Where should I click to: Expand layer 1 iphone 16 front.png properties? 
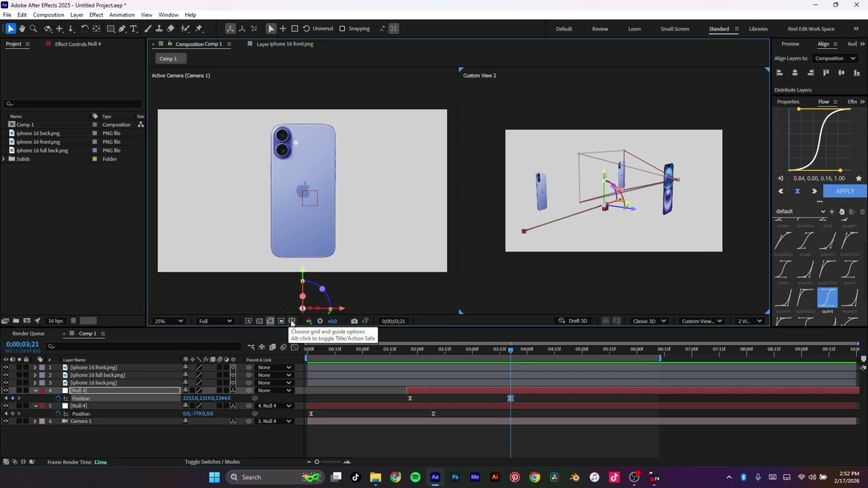pos(35,367)
